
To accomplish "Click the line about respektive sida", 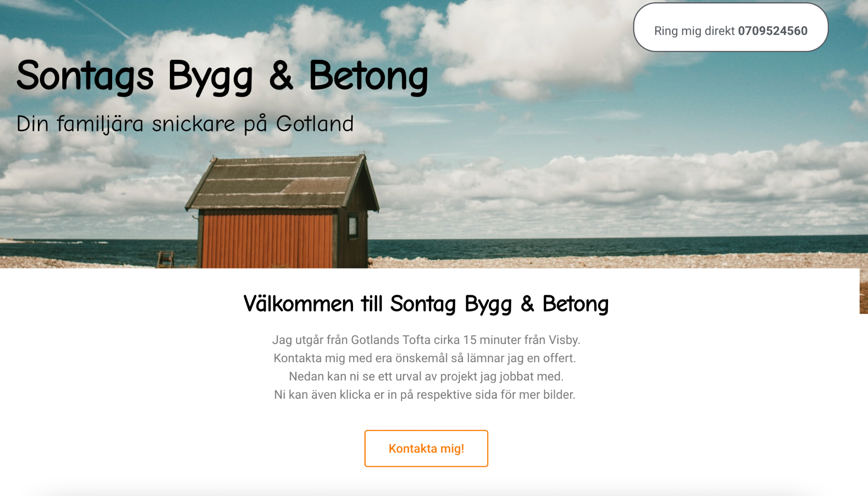I will click(425, 394).
